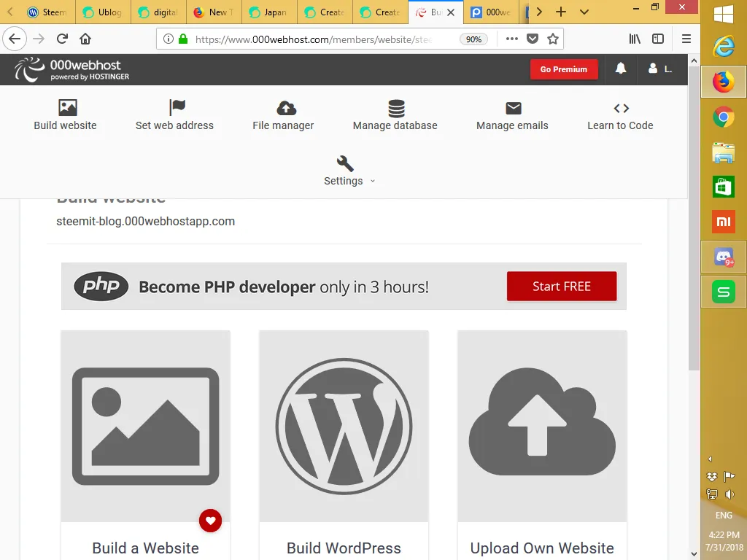Toggle the Firefox sidebar view
Screen dimensions: 747x560
point(658,39)
